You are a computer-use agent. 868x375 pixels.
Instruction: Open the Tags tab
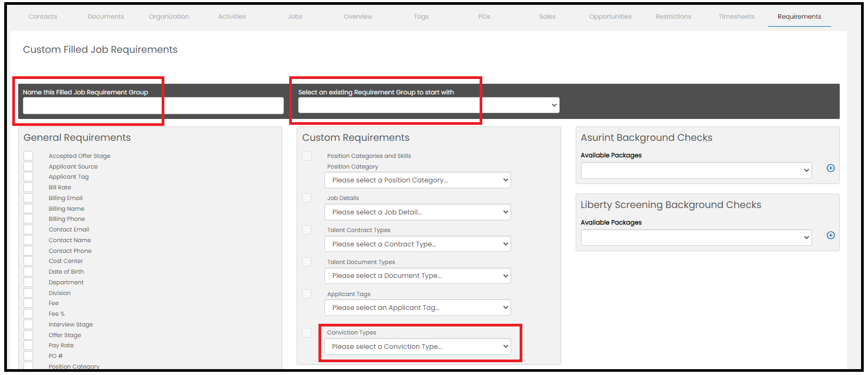(x=421, y=17)
